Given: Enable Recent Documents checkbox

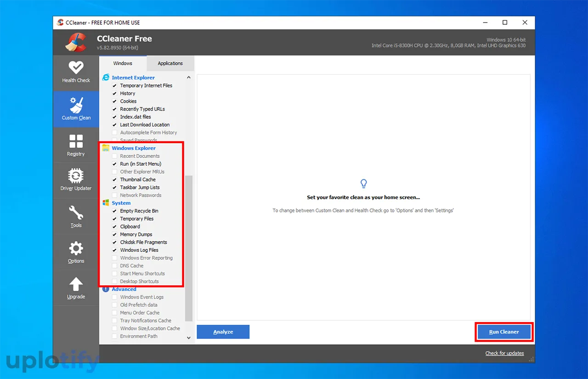Looking at the screenshot, I should pos(115,156).
